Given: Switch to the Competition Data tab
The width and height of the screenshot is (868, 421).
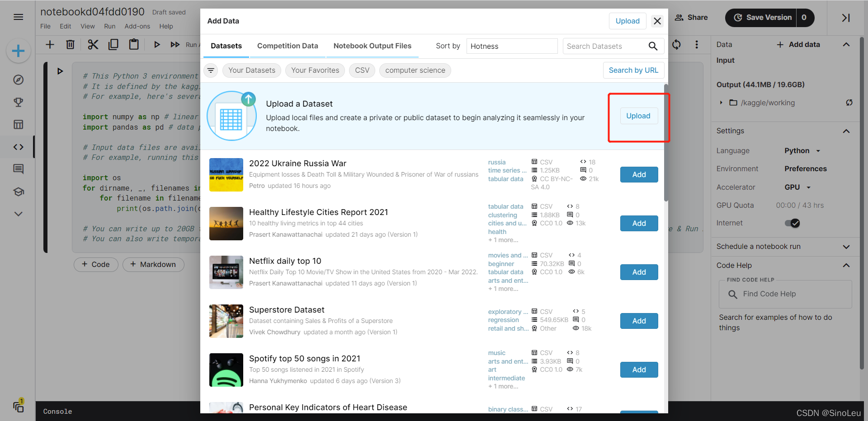Looking at the screenshot, I should coord(288,46).
